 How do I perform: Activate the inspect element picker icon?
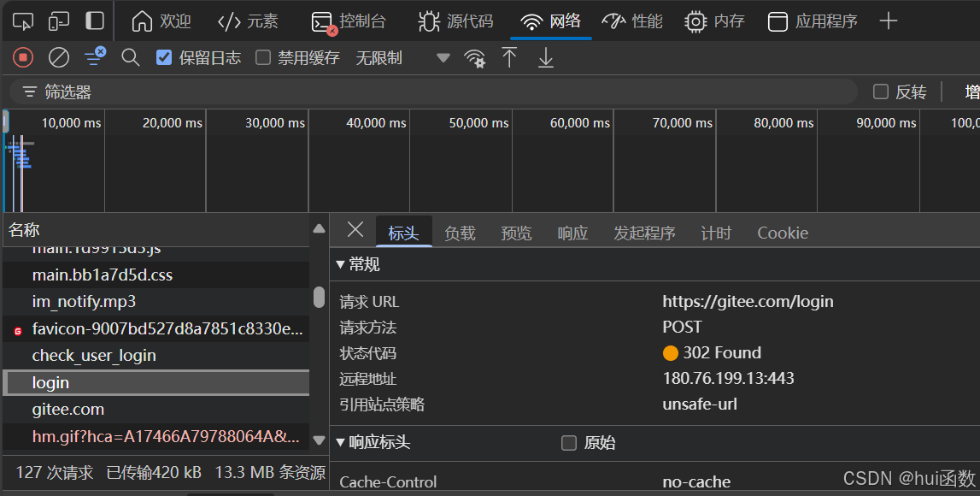coord(23,21)
